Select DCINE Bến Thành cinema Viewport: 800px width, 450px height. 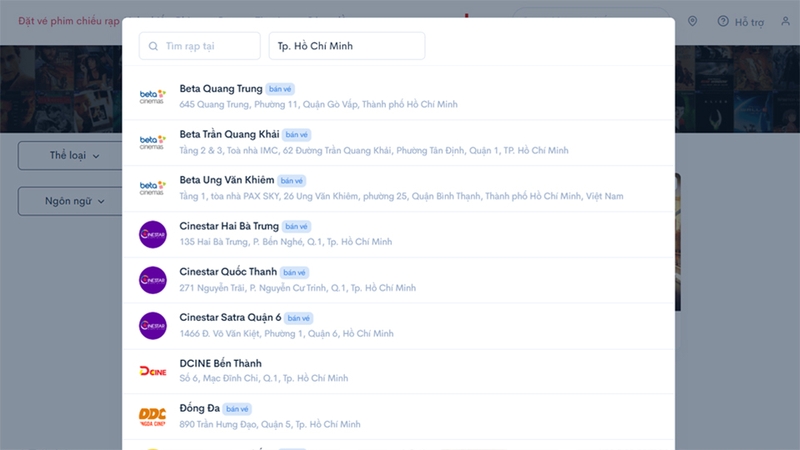(220, 363)
